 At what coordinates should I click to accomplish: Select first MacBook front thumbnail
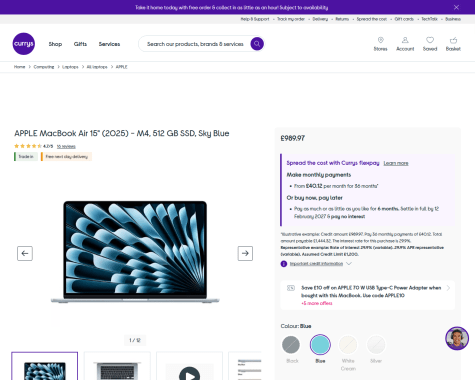[45, 366]
